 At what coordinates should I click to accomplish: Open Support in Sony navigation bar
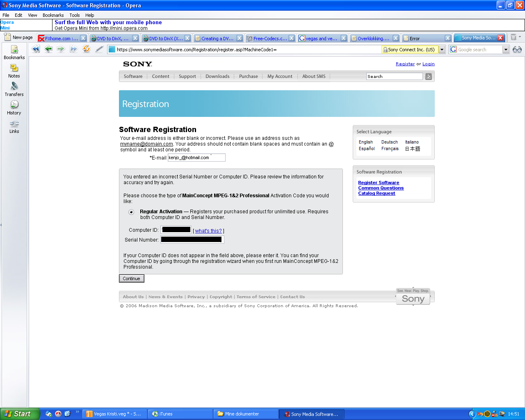[187, 76]
